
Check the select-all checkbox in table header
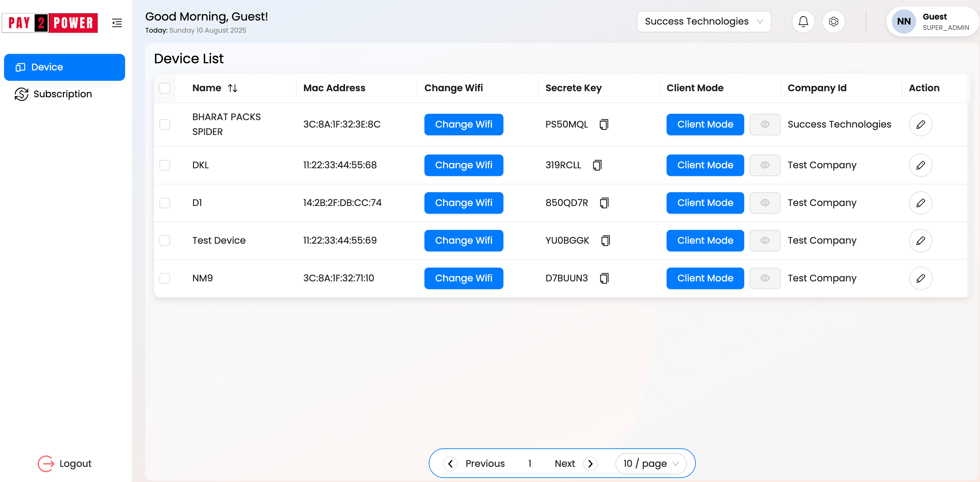165,88
